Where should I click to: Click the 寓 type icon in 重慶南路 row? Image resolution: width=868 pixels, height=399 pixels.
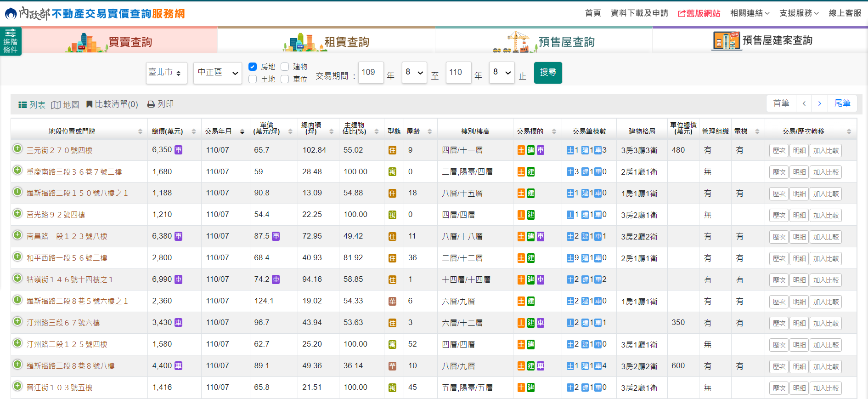[x=392, y=172]
